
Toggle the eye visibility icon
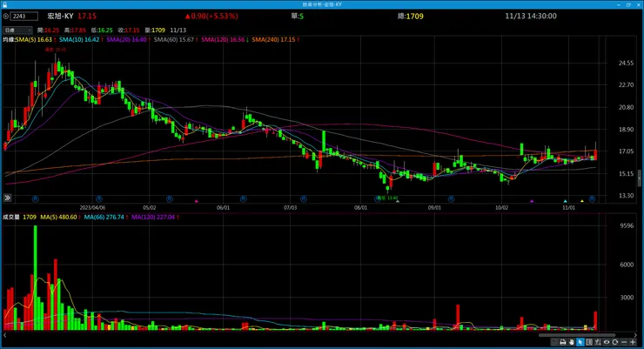click(x=607, y=342)
